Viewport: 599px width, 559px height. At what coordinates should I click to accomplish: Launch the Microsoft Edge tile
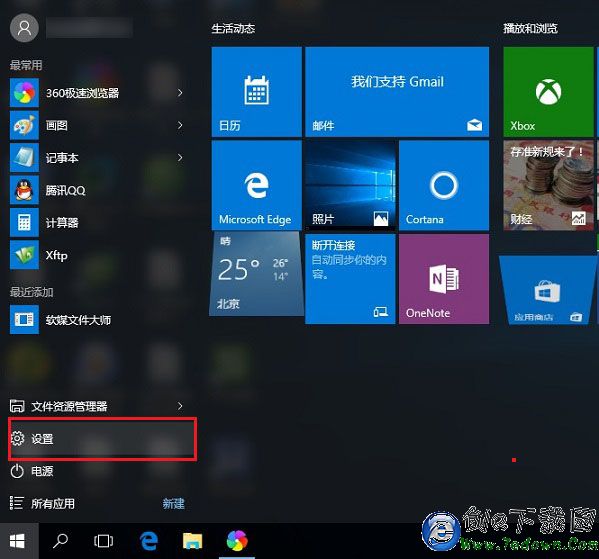256,185
